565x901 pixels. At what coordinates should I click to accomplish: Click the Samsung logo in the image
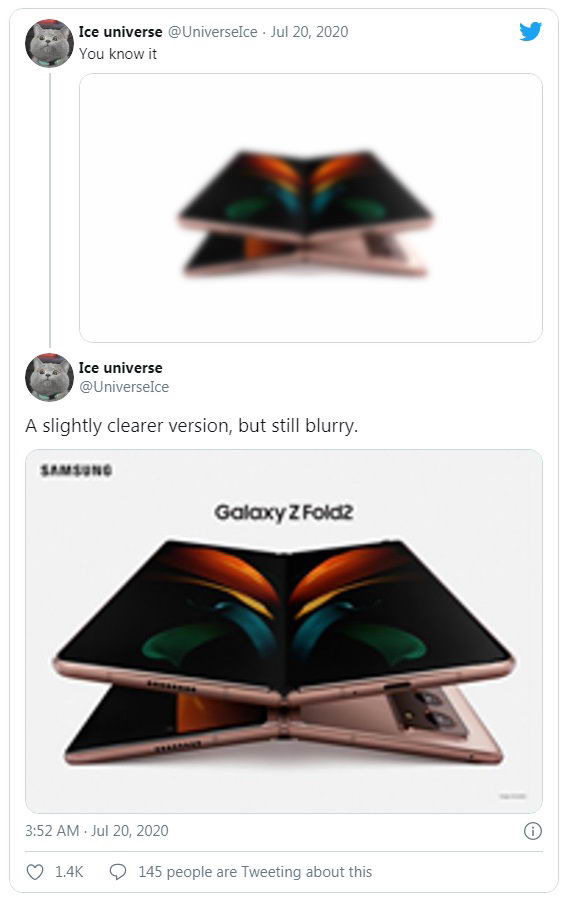click(76, 471)
